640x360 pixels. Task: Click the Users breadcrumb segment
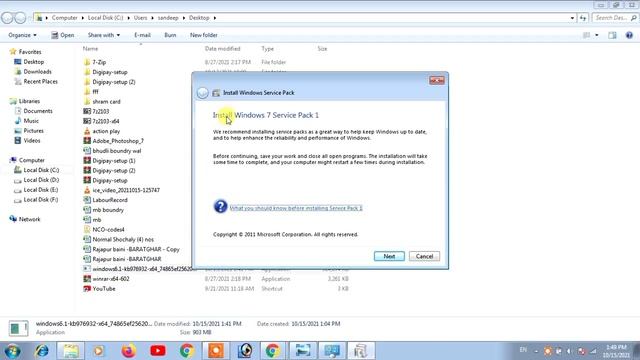coord(140,18)
